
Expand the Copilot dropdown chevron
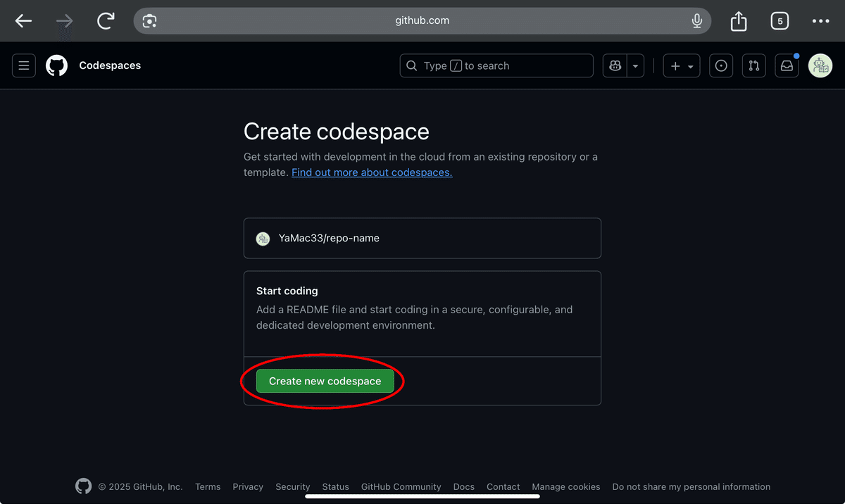[x=634, y=65]
